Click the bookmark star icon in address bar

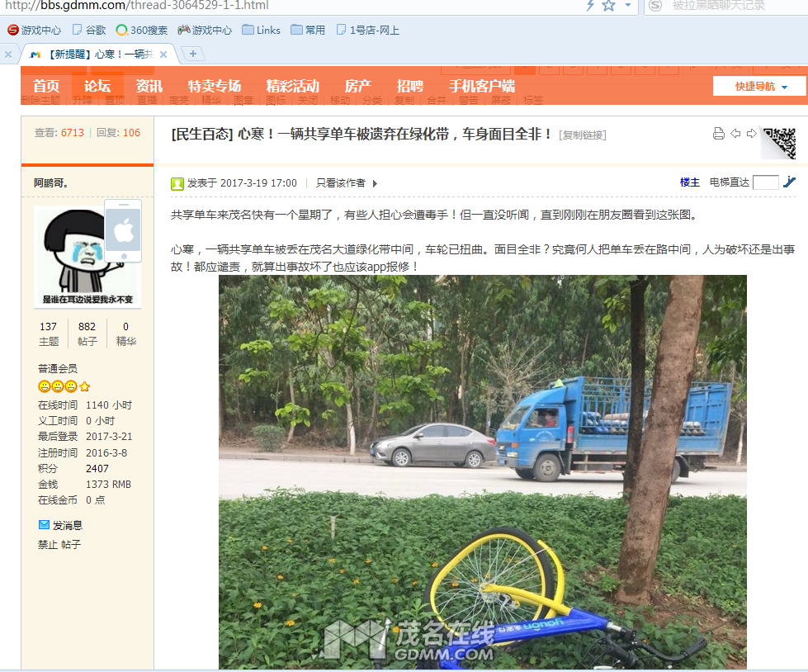[608, 6]
